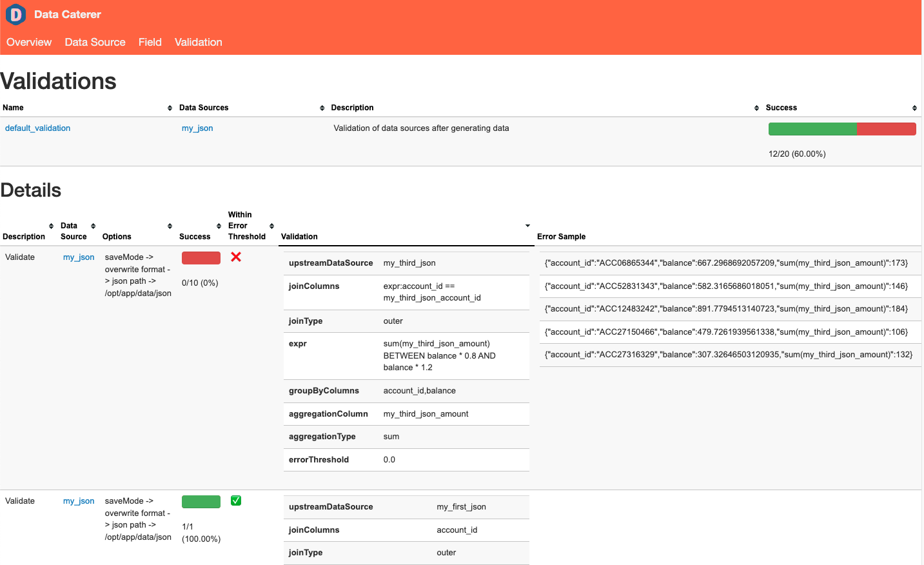Open the Field section in navbar
Screen dimensions: 924x565
pyautogui.click(x=150, y=43)
